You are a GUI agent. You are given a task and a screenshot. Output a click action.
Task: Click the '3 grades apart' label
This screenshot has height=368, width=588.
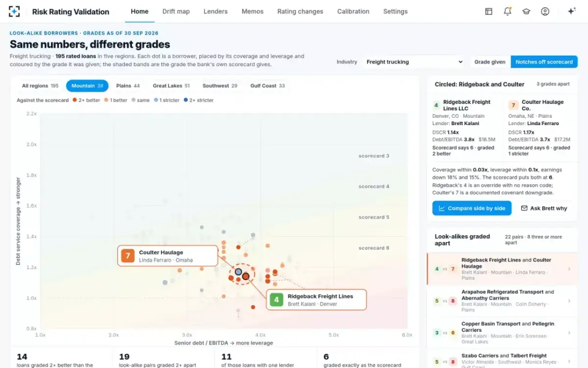553,84
